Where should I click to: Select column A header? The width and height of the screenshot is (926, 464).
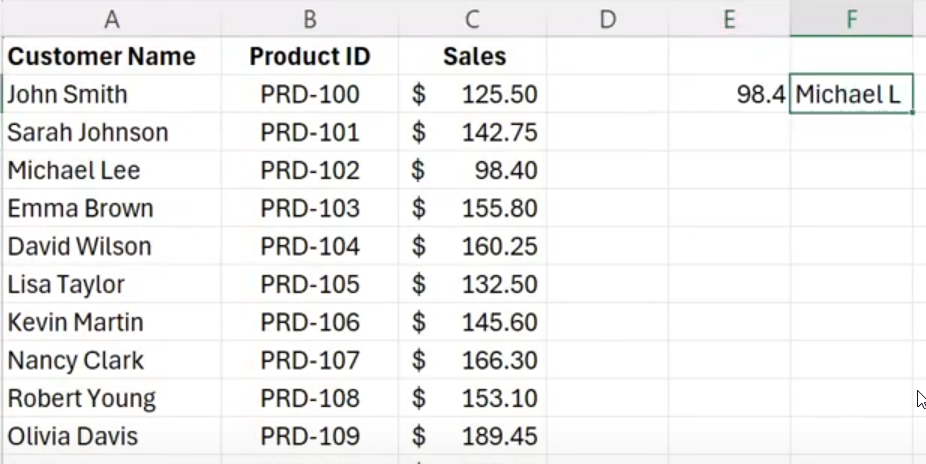111,18
